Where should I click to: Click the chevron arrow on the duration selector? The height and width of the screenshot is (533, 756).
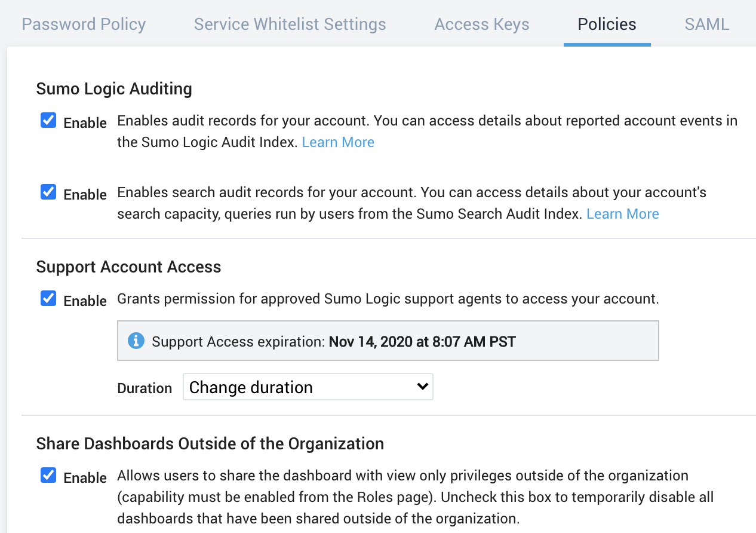pyautogui.click(x=422, y=387)
